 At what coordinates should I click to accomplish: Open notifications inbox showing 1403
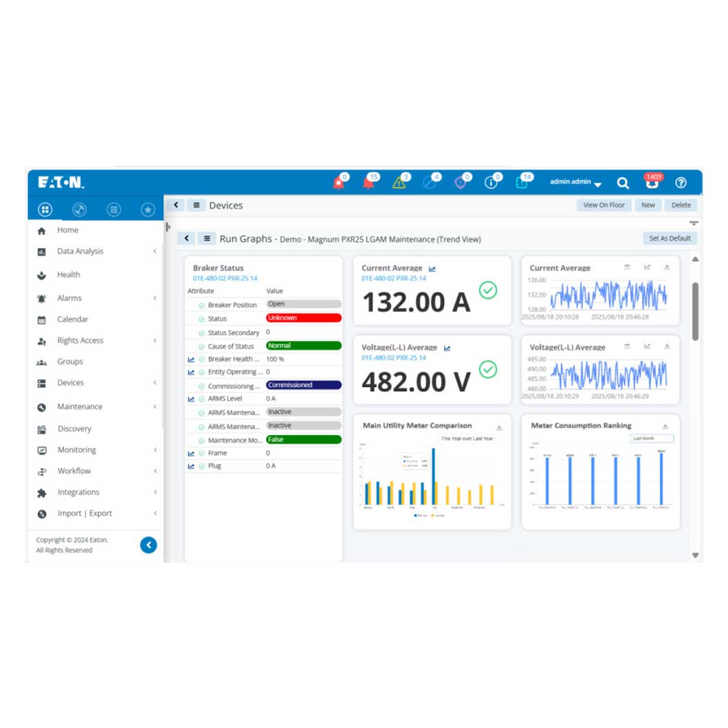click(652, 182)
